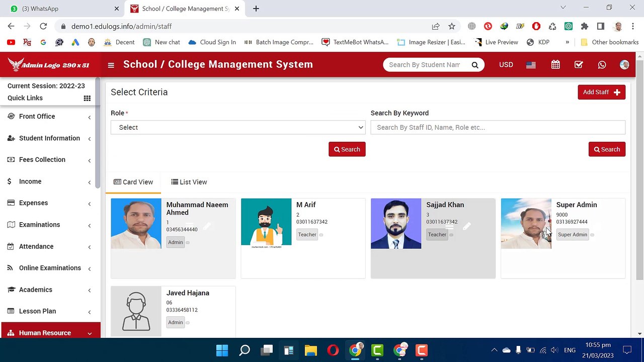The height and width of the screenshot is (362, 644).
Task: Open Javed Hajana's placeholder avatar
Action: pyautogui.click(x=136, y=312)
